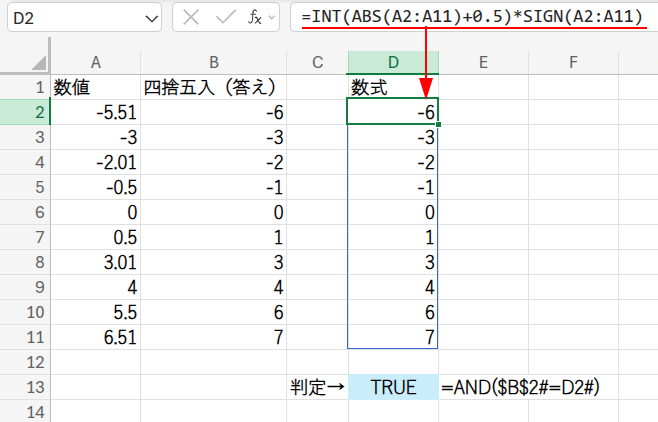Select cell A2 containing -5.51

pos(95,112)
